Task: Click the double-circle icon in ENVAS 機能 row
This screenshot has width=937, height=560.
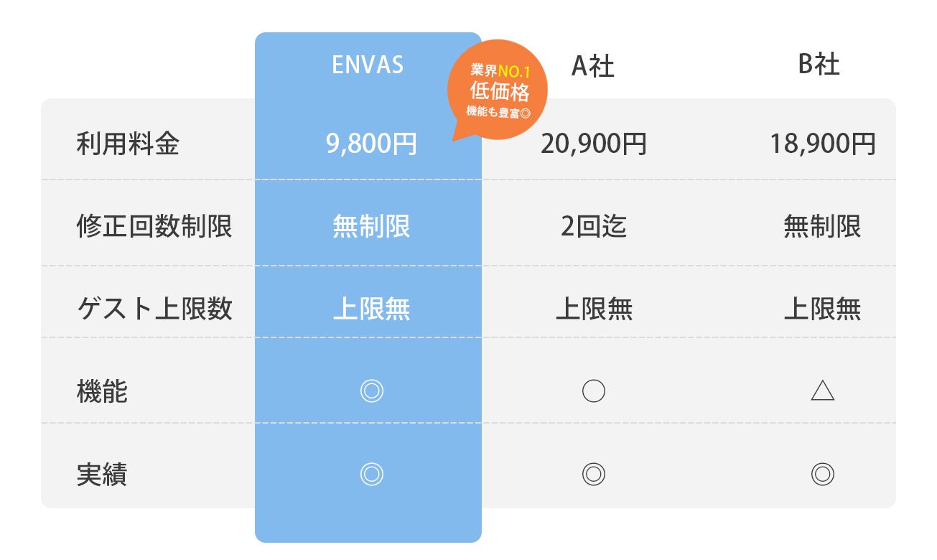Action: (x=372, y=391)
